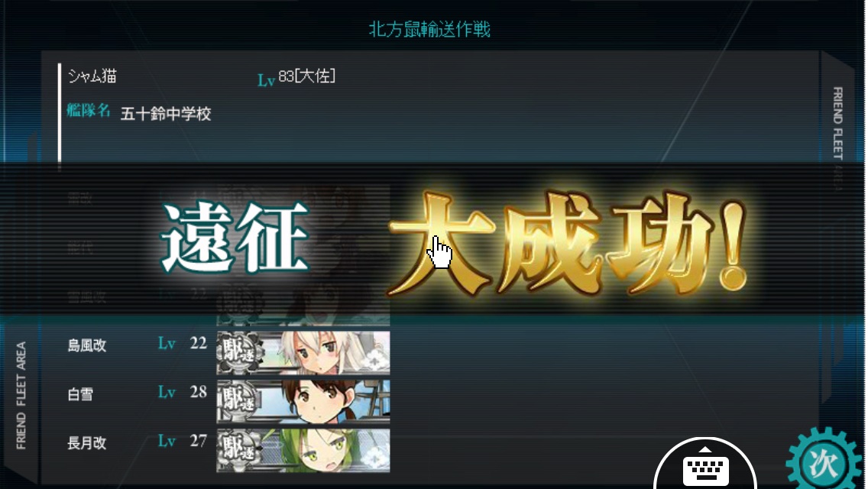Open the on-screen keyboard icon
Viewport: 868px width, 489px height.
705,466
